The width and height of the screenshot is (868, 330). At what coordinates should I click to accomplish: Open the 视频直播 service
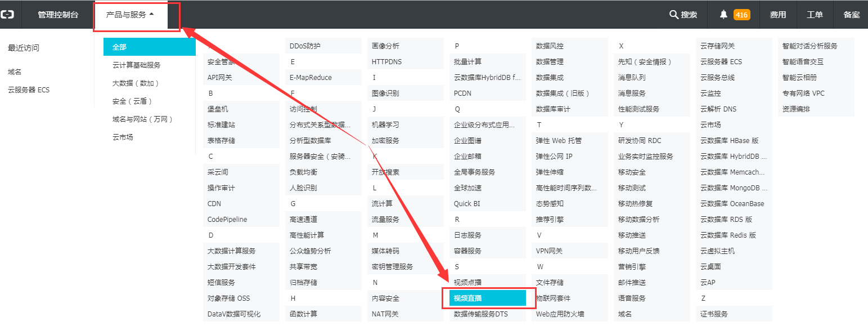[488, 298]
